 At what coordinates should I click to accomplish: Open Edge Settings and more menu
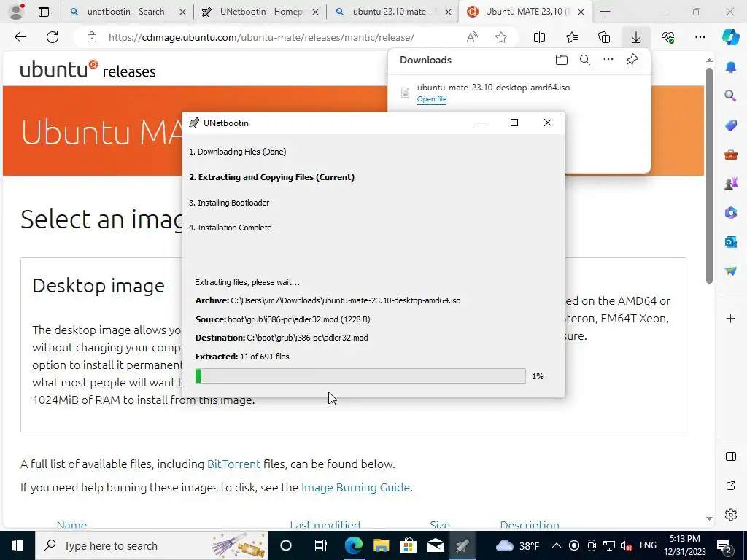700,37
